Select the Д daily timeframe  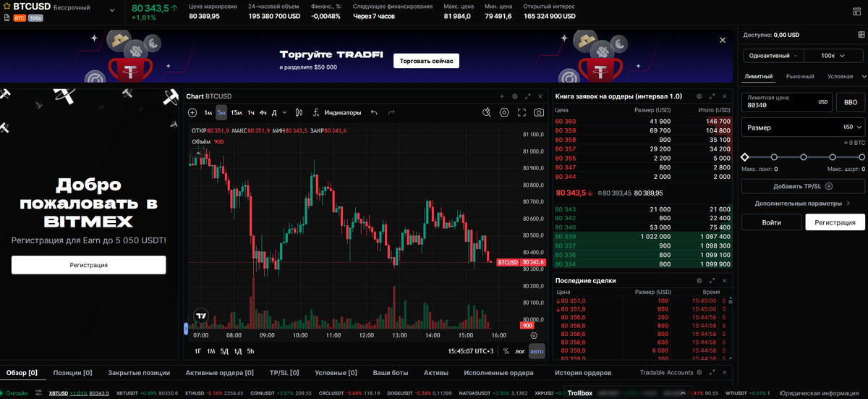point(274,112)
